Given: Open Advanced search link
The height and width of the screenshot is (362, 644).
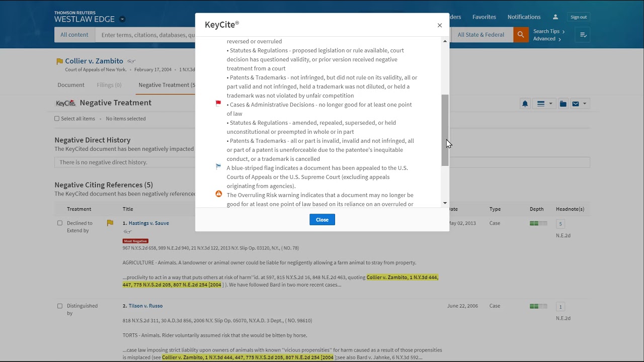Looking at the screenshot, I should pyautogui.click(x=547, y=39).
